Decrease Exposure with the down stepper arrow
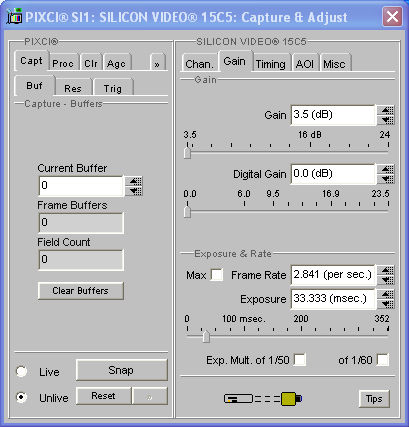The width and height of the screenshot is (409, 427). [x=386, y=304]
